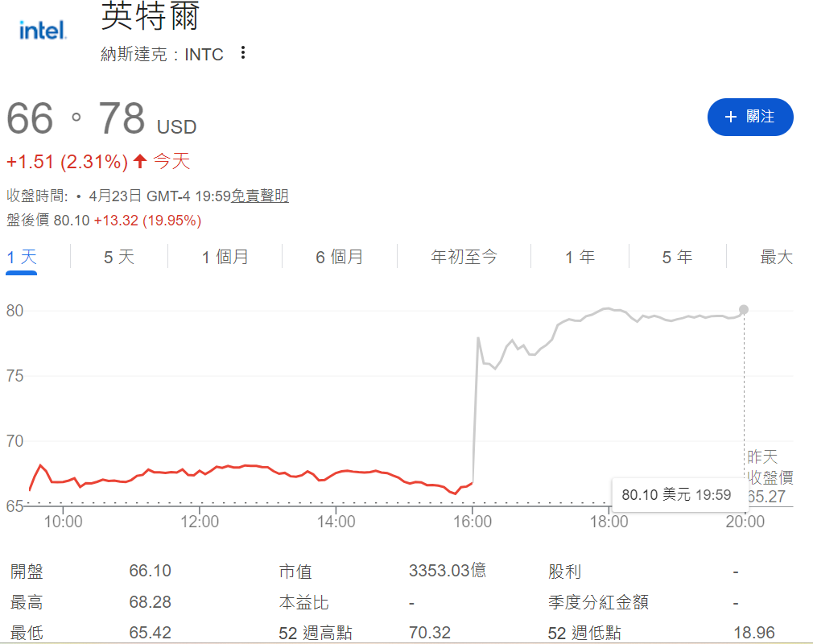Screen dimensions: 813x644
Task: Click the gray endpoint dot on the chart
Action: (743, 309)
